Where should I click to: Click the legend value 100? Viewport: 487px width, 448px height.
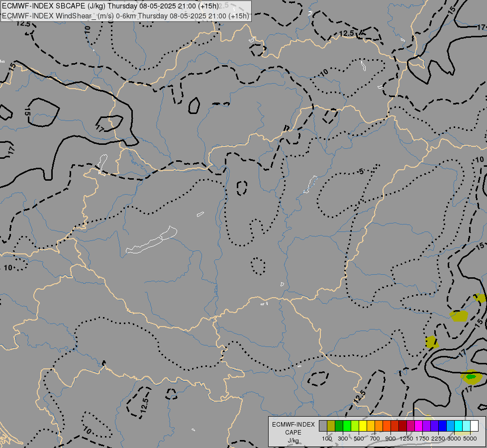click(327, 439)
